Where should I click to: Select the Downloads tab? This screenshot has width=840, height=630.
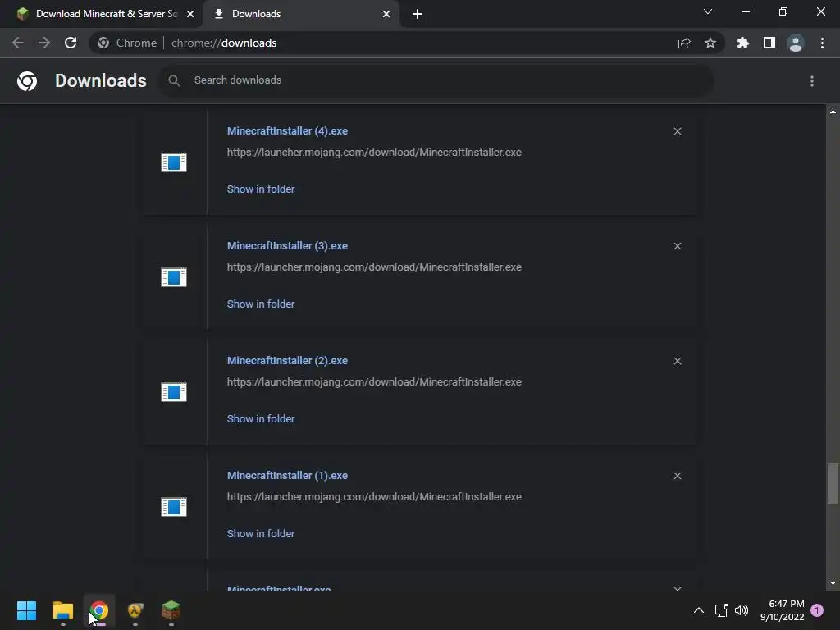302,14
